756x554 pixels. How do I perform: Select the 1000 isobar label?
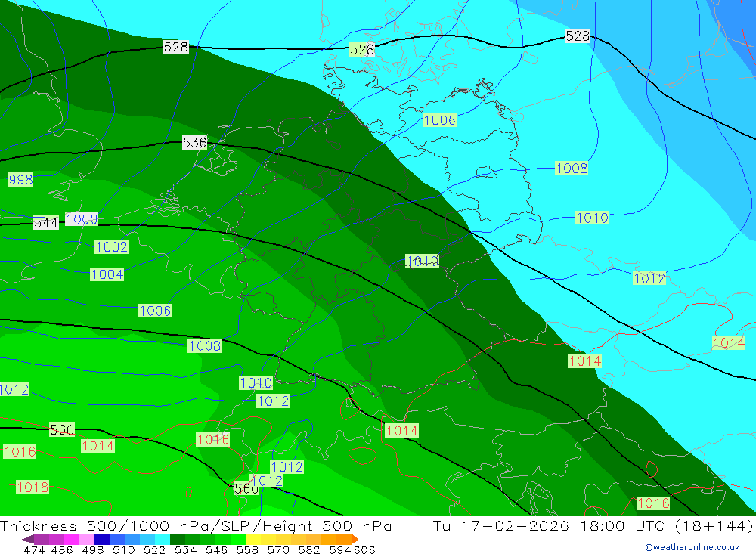coord(82,219)
